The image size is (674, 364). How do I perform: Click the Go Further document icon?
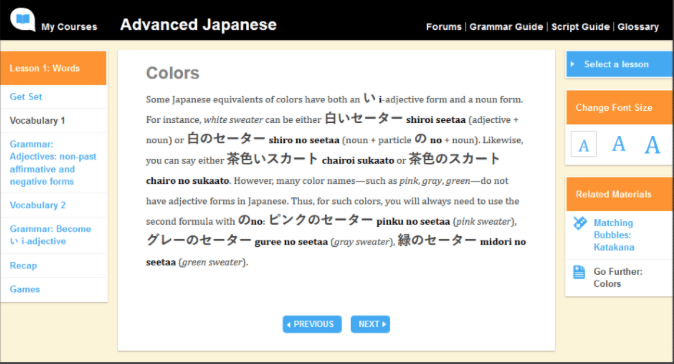coord(579,272)
